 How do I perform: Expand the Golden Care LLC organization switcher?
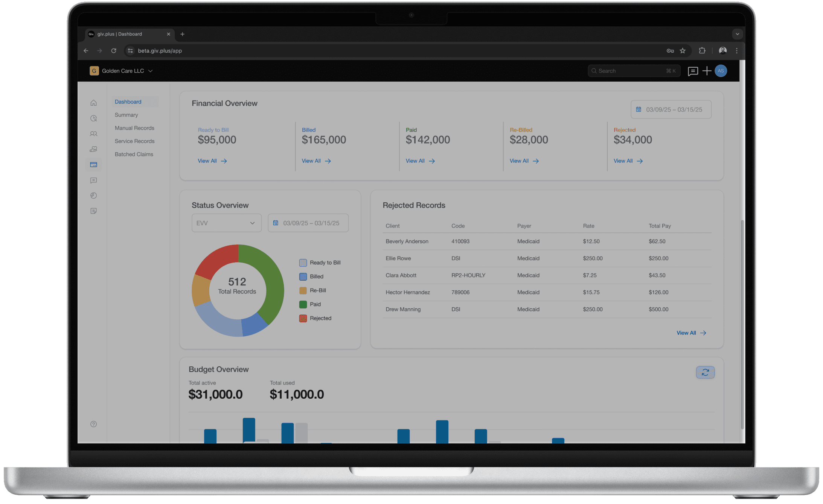121,71
